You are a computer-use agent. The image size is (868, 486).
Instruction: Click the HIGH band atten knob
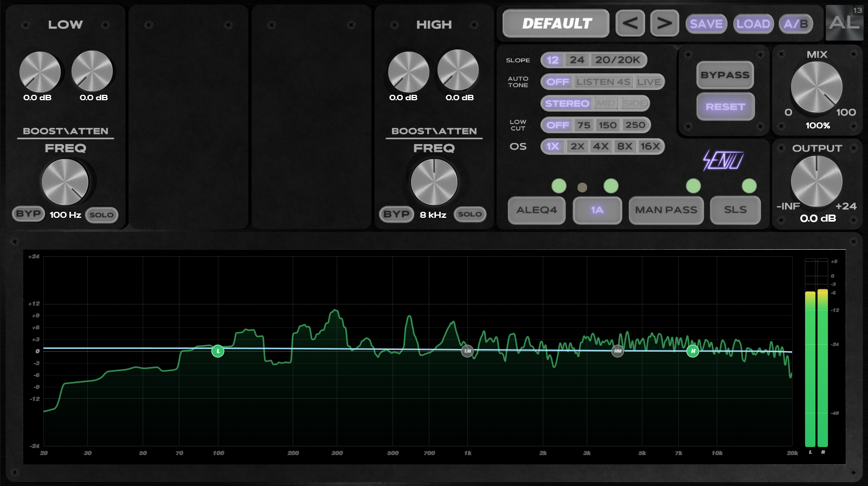point(458,70)
